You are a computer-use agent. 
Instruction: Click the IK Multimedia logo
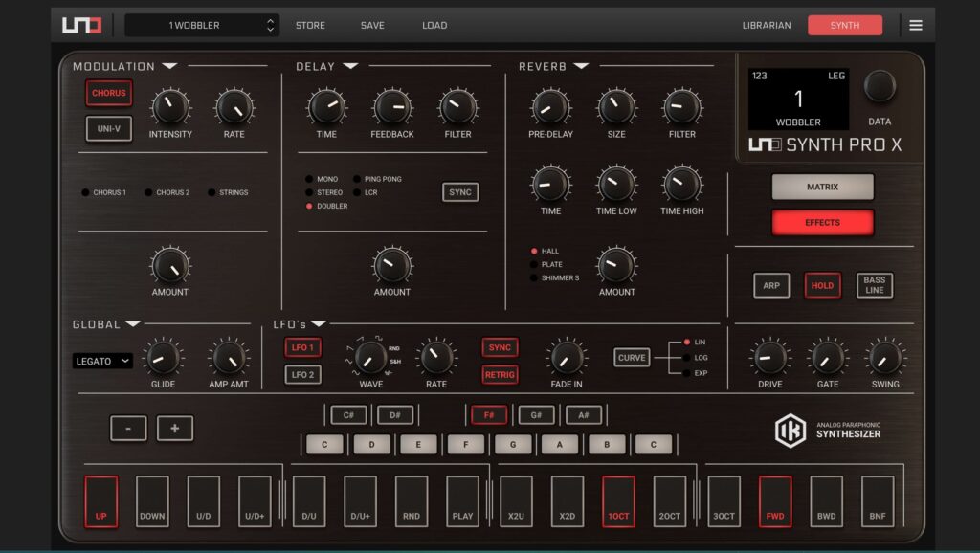pyautogui.click(x=790, y=430)
